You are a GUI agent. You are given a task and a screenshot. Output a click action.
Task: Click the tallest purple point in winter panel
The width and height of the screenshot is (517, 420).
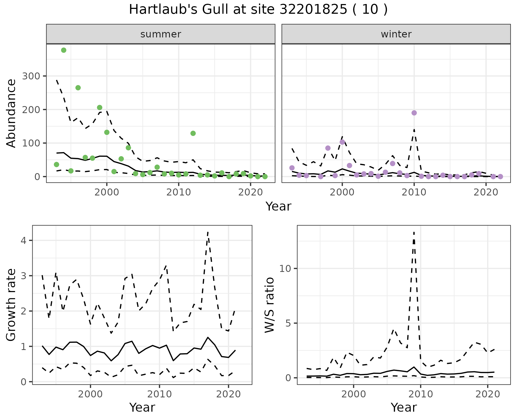tap(414, 113)
